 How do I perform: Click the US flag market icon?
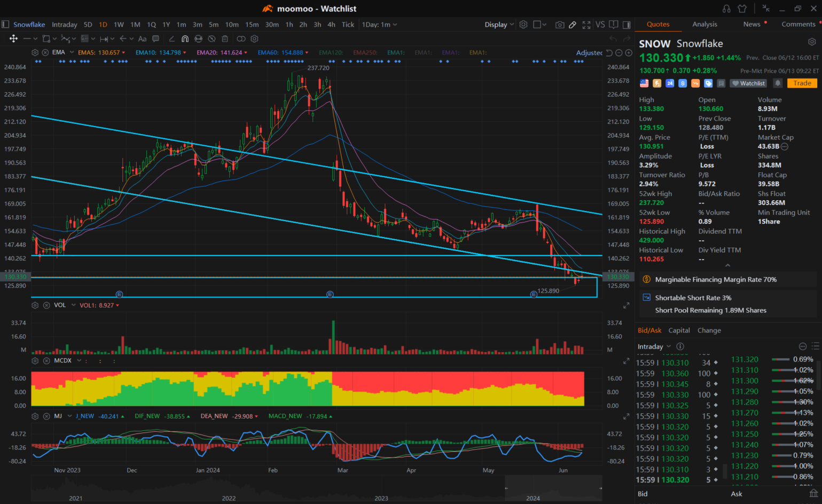644,83
